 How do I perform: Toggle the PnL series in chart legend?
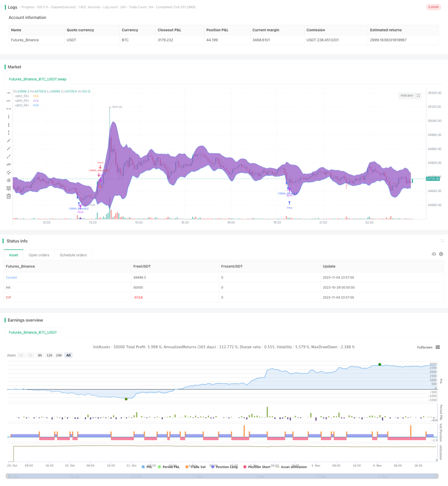(147, 467)
